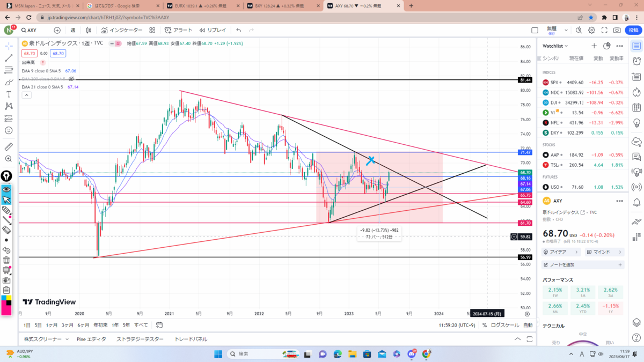The height and width of the screenshot is (362, 644).
Task: Undo the last chart action
Action: 238,31
